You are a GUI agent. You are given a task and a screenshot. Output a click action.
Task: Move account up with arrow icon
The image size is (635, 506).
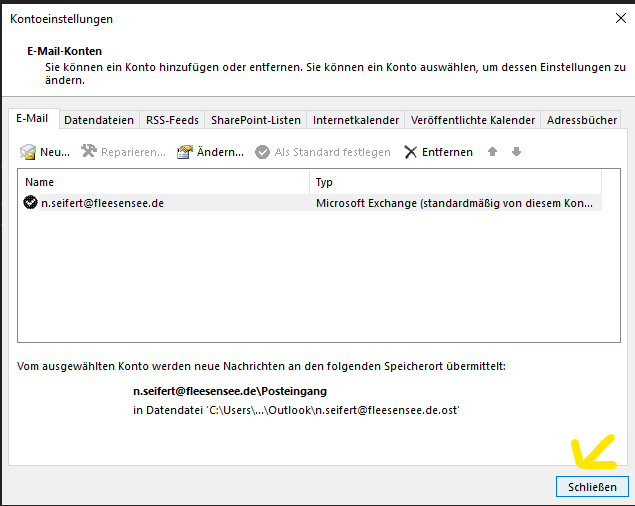492,152
